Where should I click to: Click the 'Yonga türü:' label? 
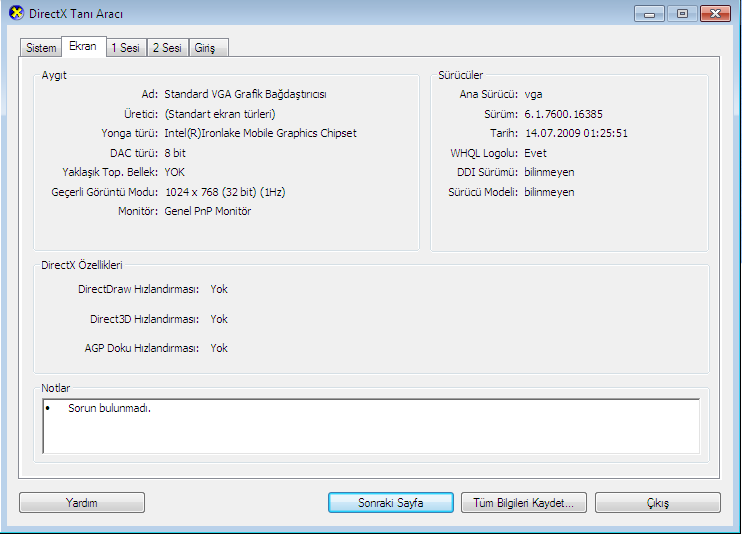coord(130,134)
